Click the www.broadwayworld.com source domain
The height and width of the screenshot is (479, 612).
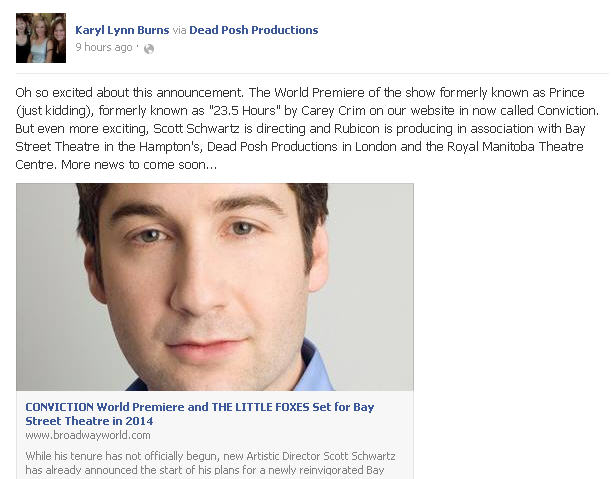88,435
